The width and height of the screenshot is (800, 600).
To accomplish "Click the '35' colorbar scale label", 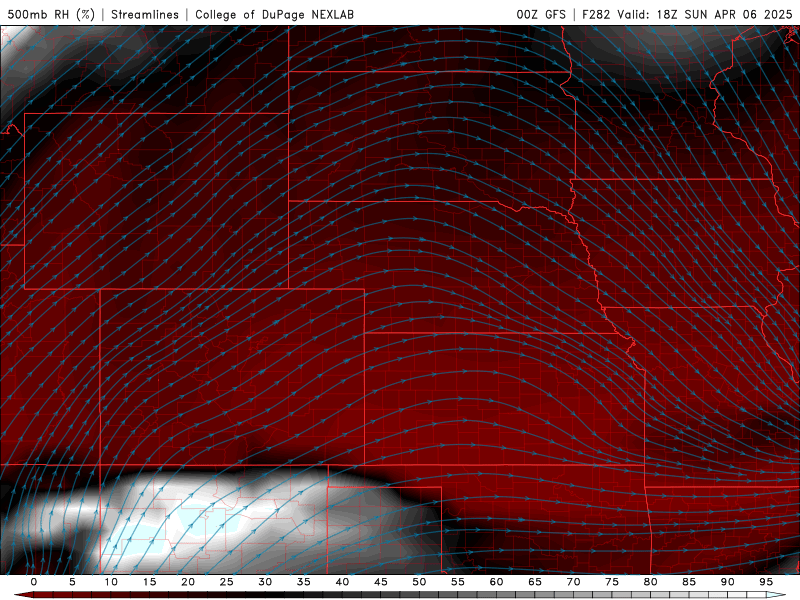I will (304, 582).
